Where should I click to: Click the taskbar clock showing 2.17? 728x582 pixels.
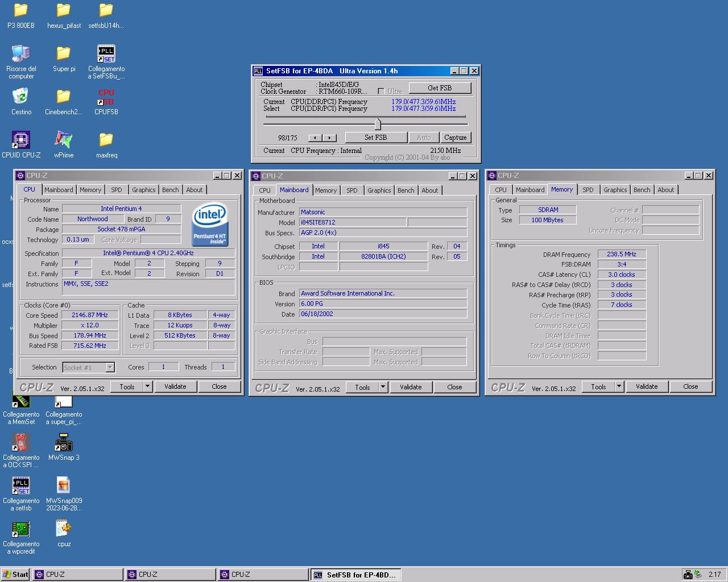pos(715,575)
